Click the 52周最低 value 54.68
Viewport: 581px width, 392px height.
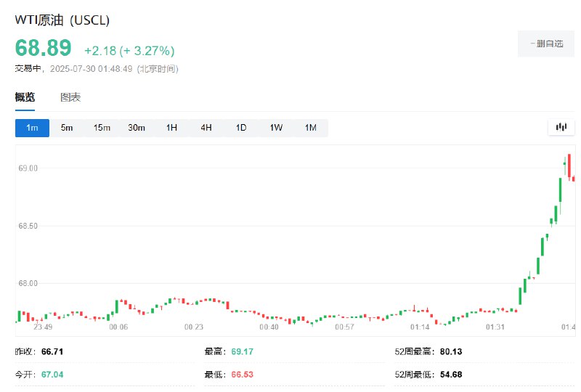click(x=451, y=375)
